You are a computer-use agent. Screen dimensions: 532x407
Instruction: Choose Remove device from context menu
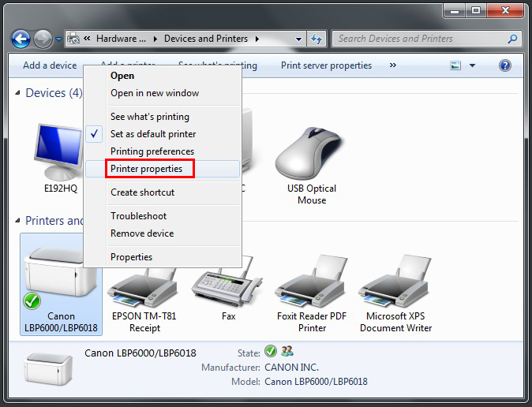[x=163, y=233]
